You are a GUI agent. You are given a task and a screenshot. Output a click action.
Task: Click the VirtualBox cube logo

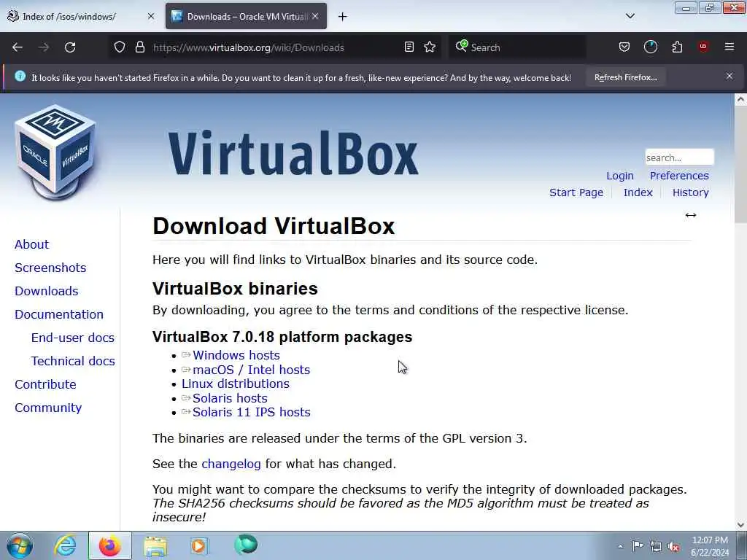coord(55,152)
